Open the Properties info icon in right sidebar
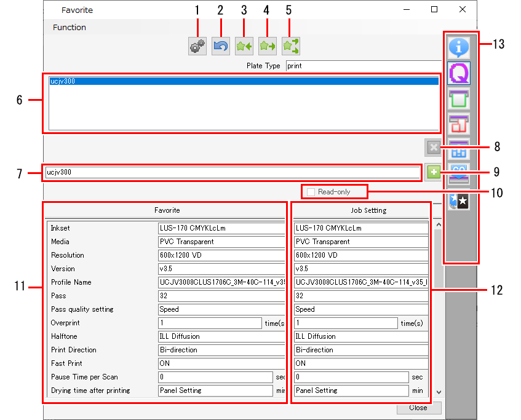 459,47
